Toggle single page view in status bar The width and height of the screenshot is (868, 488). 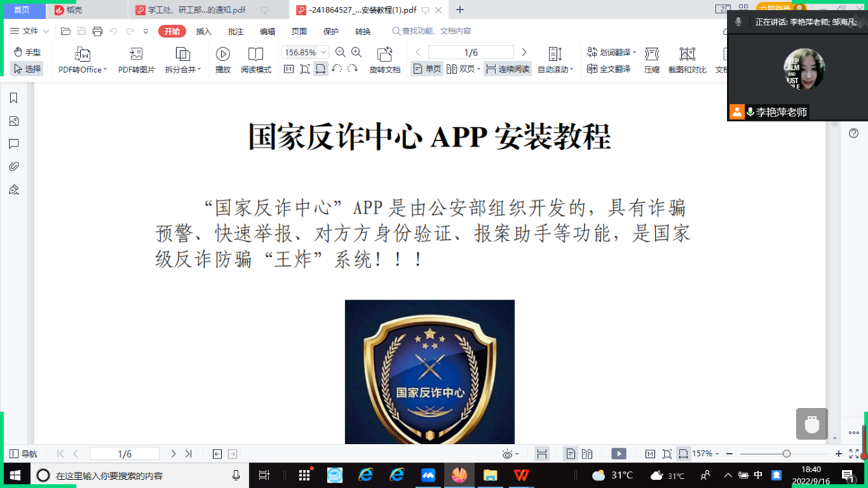[x=570, y=454]
